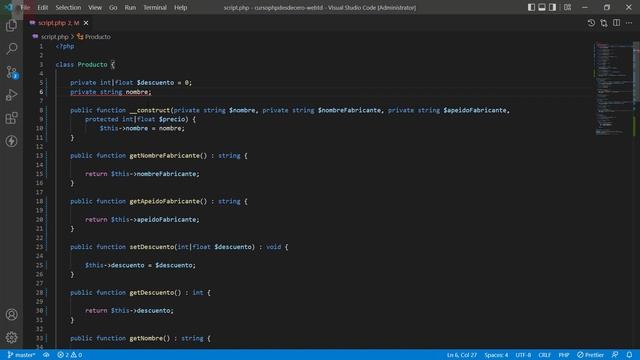Open Customize Layout button
This screenshot has height=360, width=640.
pyautogui.click(x=567, y=7)
